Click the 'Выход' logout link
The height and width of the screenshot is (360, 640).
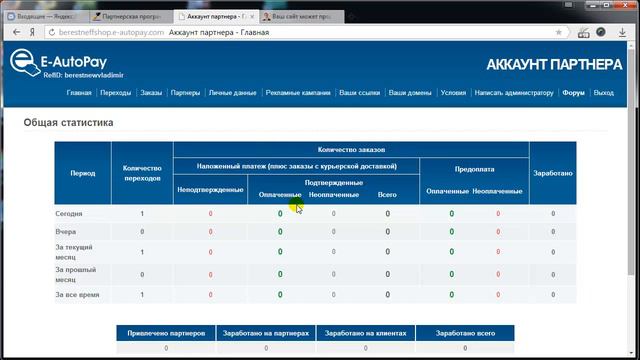click(x=604, y=93)
